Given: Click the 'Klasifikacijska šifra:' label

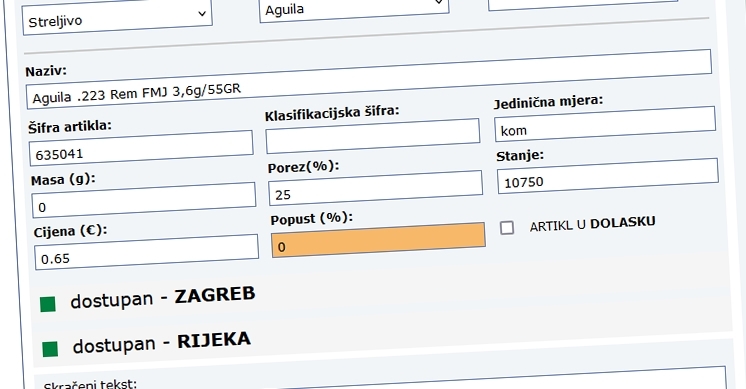Looking at the screenshot, I should tap(332, 113).
